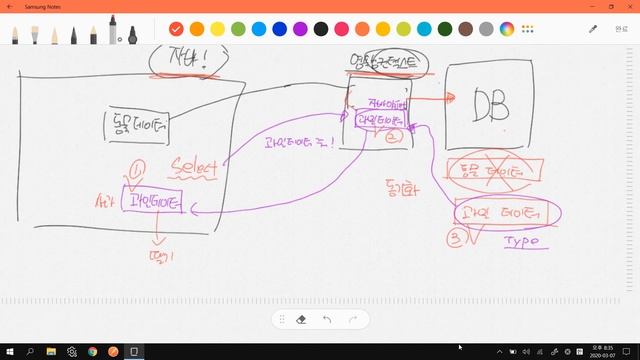
Task: Launch Chrome from taskbar
Action: coord(93,351)
